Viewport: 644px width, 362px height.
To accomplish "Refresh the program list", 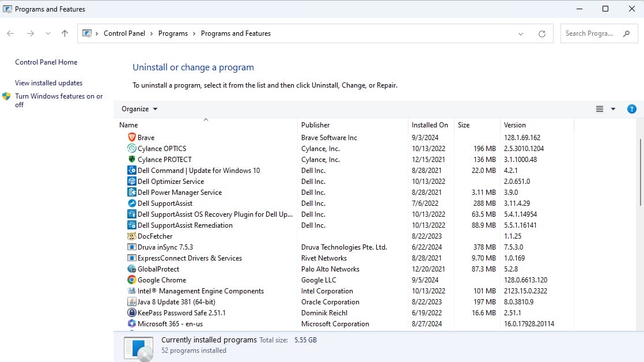I will (x=541, y=33).
